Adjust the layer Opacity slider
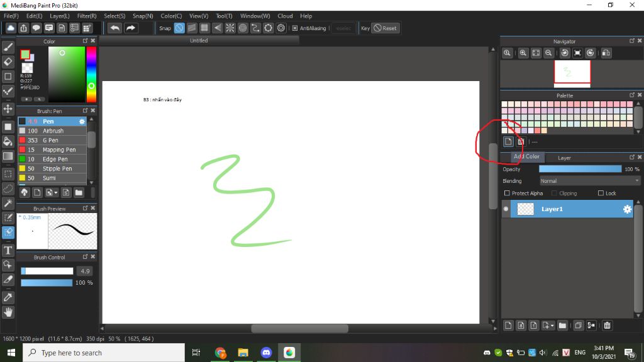This screenshot has height=362, width=644. click(580, 169)
